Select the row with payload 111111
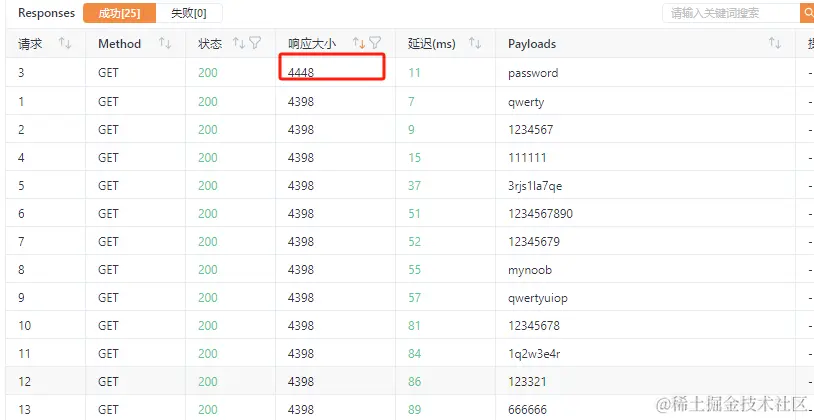 (410, 157)
